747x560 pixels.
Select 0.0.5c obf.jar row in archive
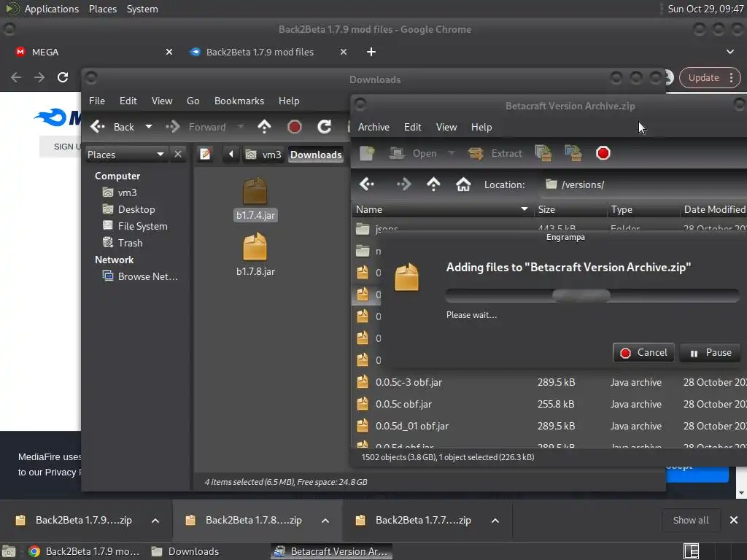click(550, 404)
